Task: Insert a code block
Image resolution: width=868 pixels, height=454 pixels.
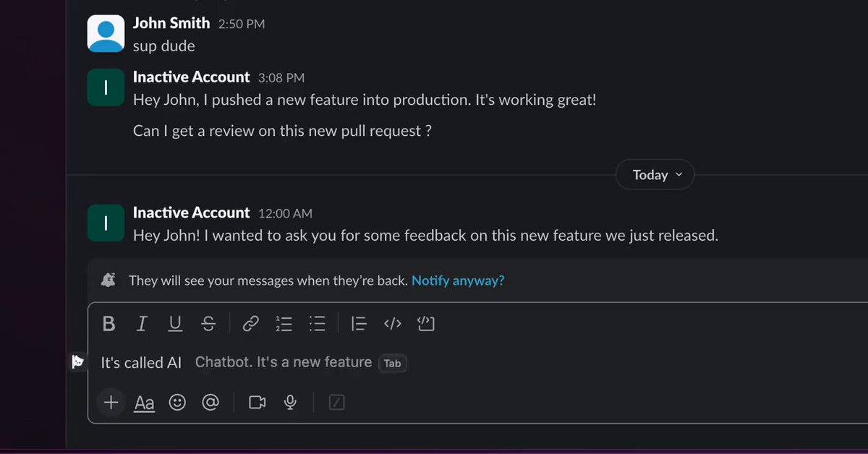Action: (x=425, y=324)
